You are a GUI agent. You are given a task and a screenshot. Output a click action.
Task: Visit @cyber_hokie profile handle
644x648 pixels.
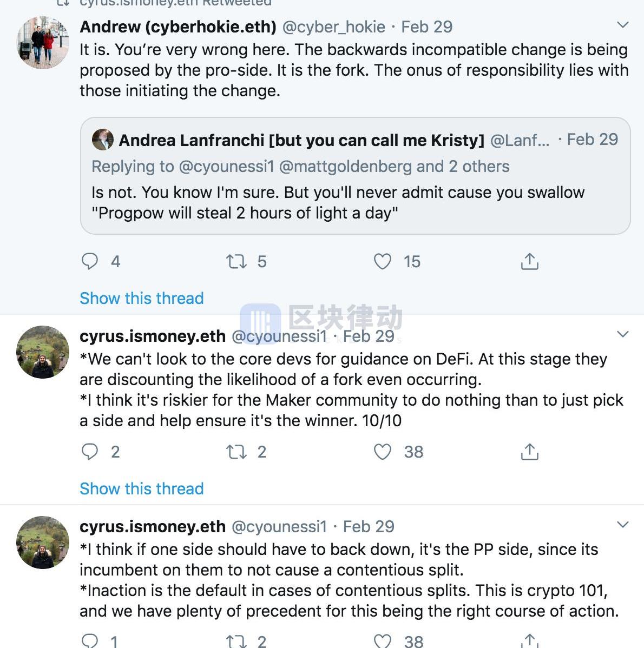[334, 27]
